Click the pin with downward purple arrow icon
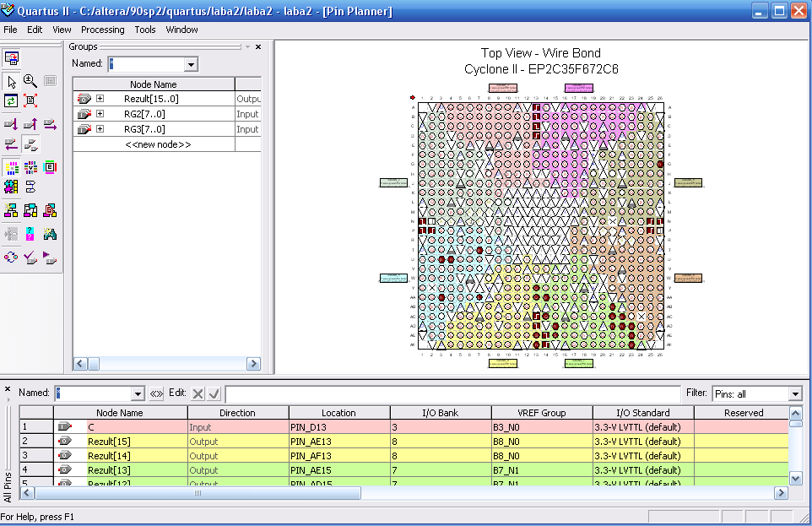The width and height of the screenshot is (812, 526). [x=11, y=124]
